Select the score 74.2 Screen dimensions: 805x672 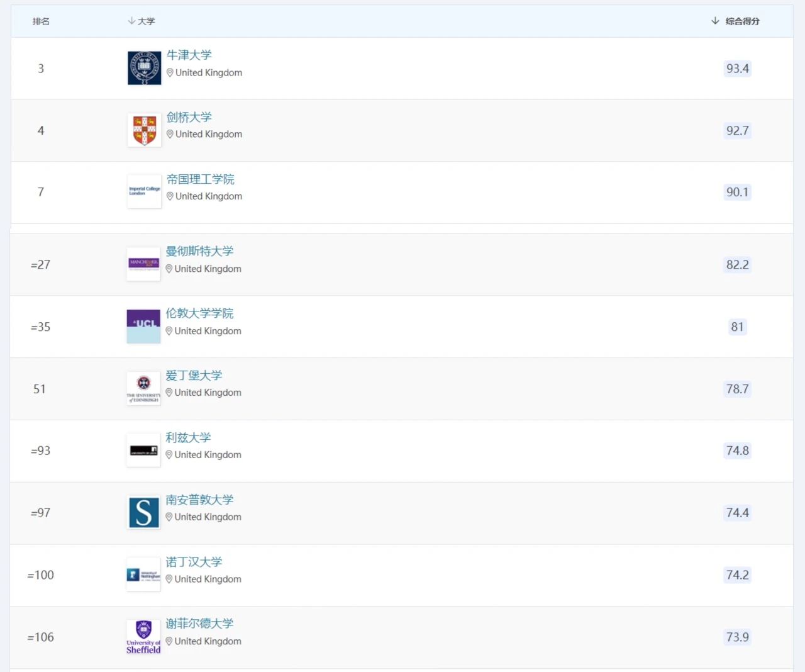(x=738, y=575)
